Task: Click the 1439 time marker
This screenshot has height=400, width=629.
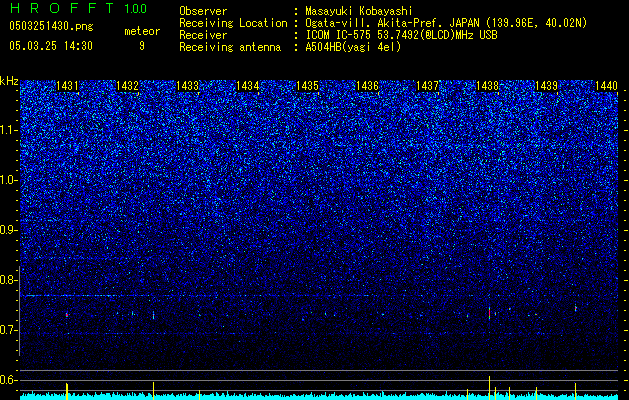Action: coord(547,86)
